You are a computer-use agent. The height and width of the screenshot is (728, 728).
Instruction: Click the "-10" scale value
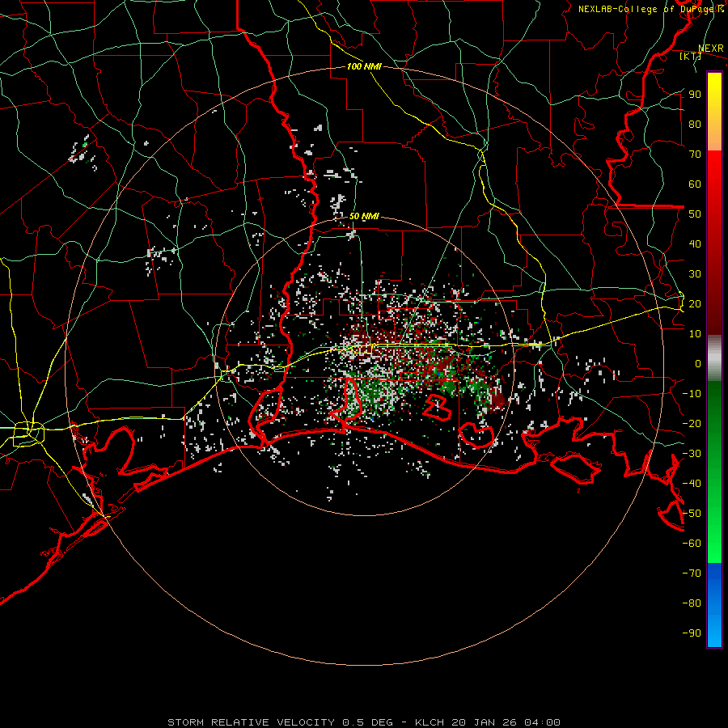[x=692, y=394]
